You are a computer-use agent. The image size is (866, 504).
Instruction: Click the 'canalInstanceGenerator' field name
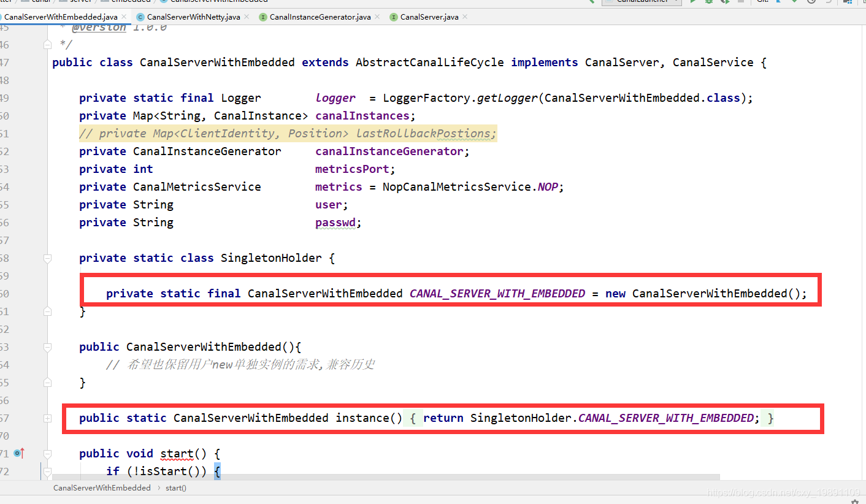389,151
